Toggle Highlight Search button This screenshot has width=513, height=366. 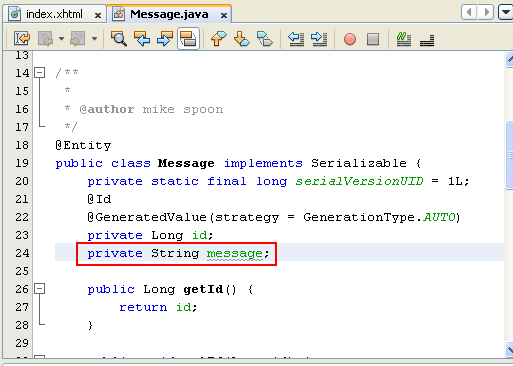click(x=188, y=39)
